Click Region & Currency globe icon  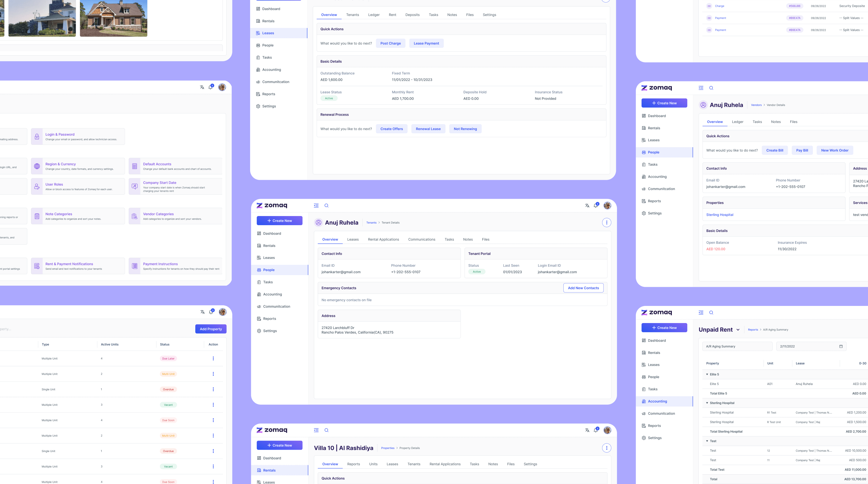click(x=37, y=166)
